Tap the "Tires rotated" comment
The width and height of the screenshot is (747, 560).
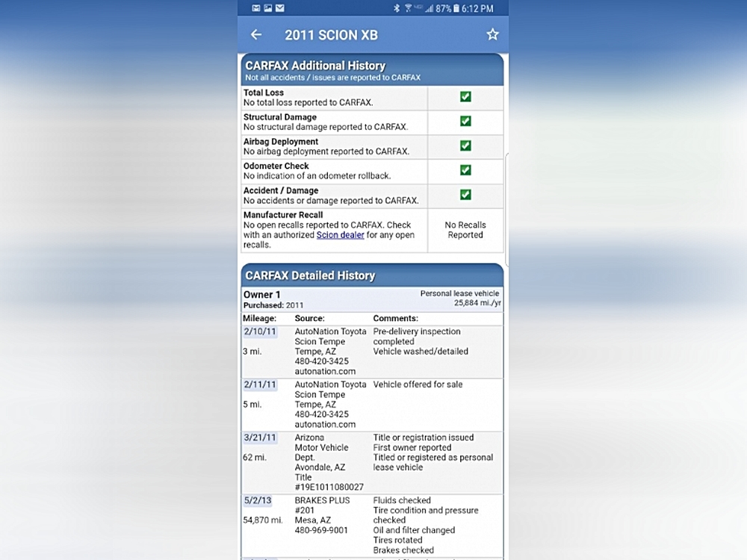click(x=397, y=540)
